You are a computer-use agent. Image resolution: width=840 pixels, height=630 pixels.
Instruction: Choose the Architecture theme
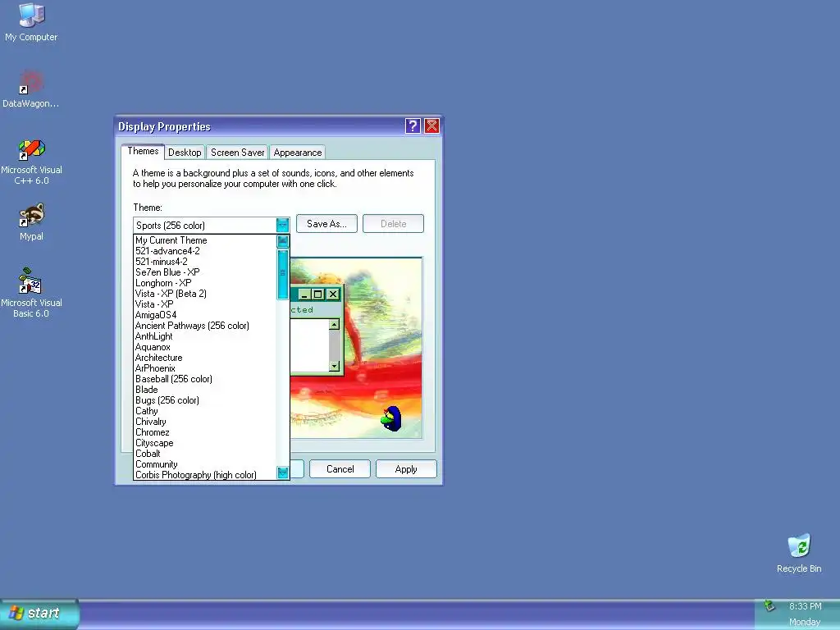pyautogui.click(x=204, y=358)
